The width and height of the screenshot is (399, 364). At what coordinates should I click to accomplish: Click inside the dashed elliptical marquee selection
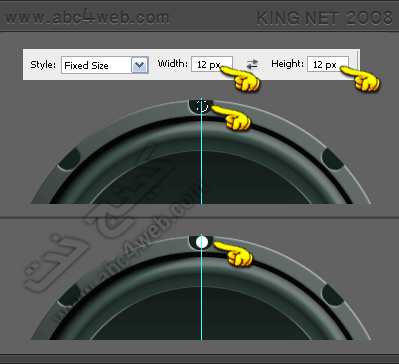coord(202,106)
